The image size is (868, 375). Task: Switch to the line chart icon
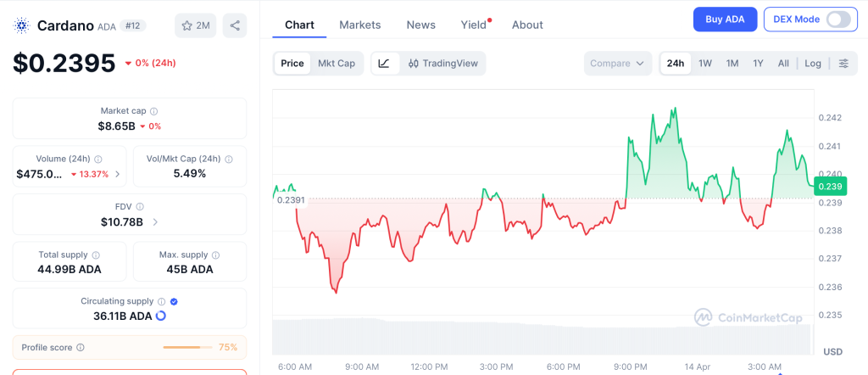[x=384, y=64]
